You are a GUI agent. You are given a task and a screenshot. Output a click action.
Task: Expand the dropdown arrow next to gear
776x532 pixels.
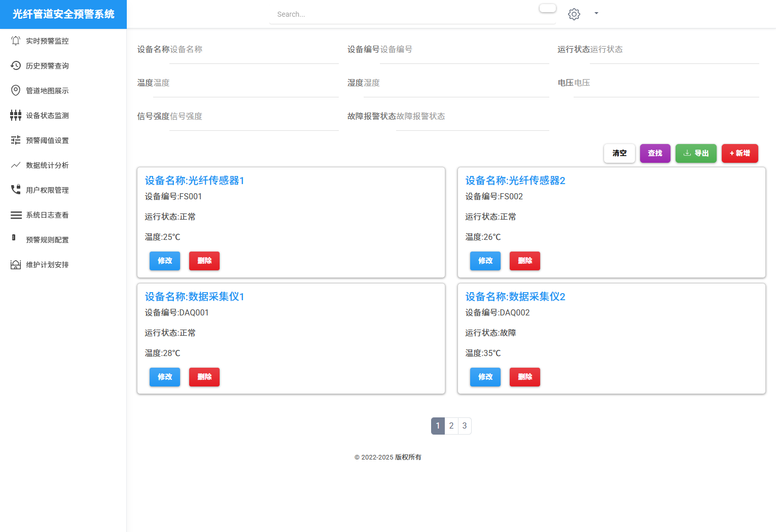tap(596, 13)
